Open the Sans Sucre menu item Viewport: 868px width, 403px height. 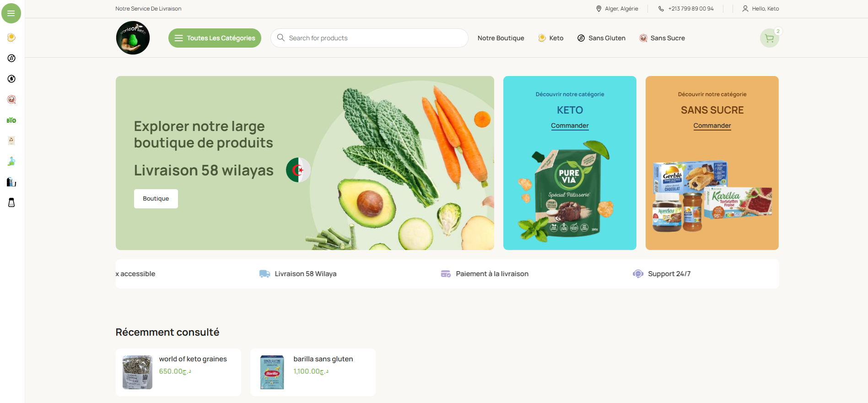coord(662,38)
